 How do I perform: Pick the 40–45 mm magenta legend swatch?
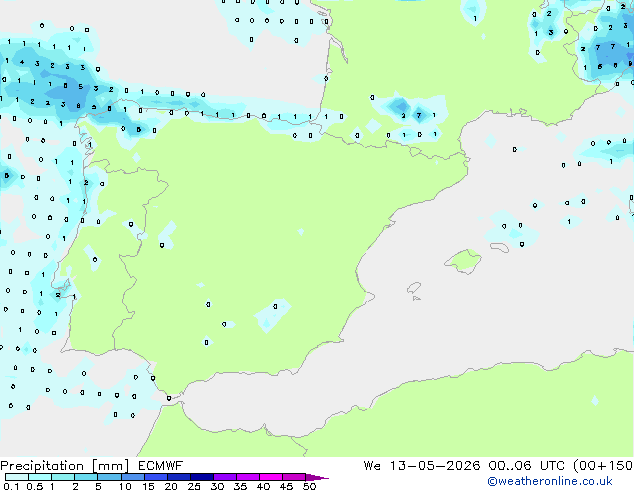point(271,477)
